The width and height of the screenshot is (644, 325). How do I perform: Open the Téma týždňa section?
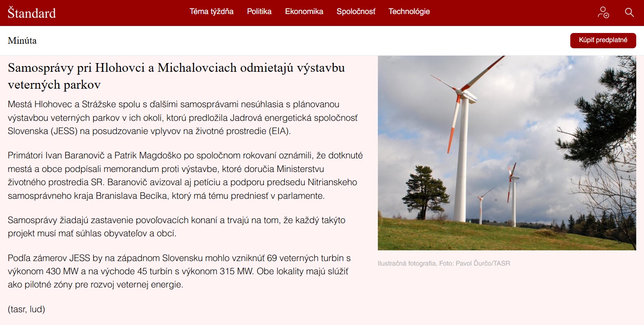tap(211, 12)
